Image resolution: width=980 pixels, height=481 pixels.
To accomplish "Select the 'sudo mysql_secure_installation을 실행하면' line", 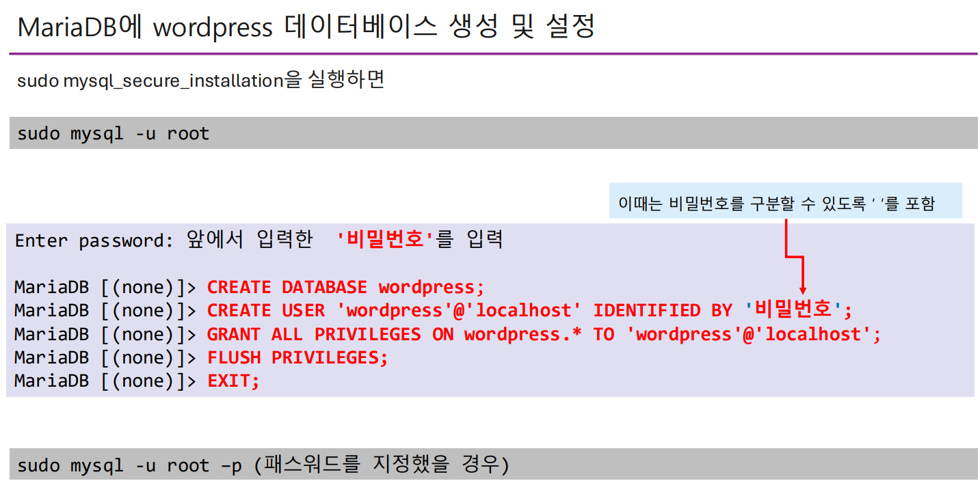I will tap(200, 80).
